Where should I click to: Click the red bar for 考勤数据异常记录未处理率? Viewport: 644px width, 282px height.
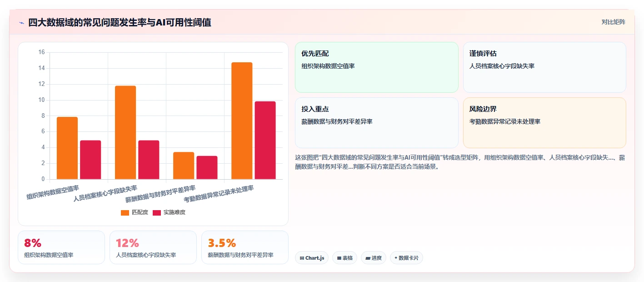click(265, 140)
